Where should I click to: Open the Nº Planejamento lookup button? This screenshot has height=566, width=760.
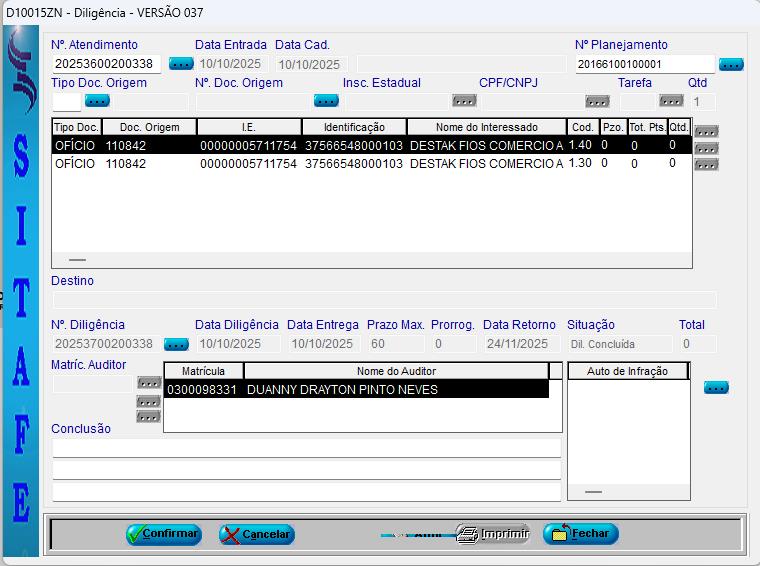tap(731, 65)
